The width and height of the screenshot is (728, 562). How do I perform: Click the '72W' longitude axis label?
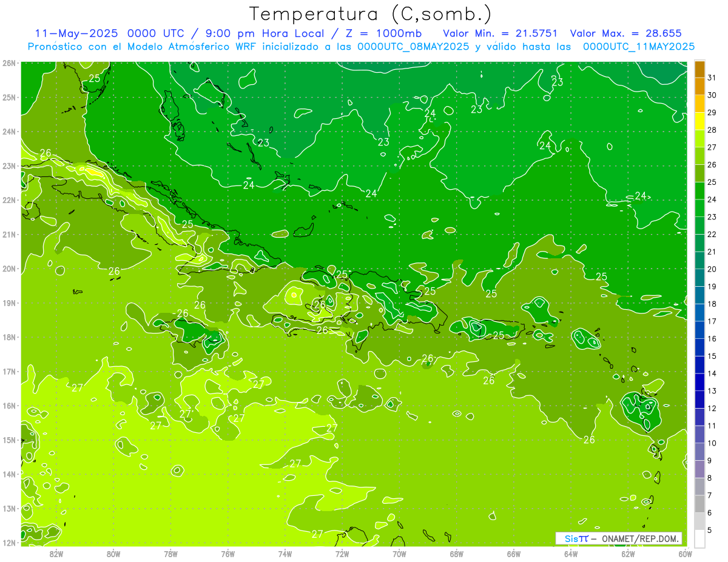click(x=342, y=554)
